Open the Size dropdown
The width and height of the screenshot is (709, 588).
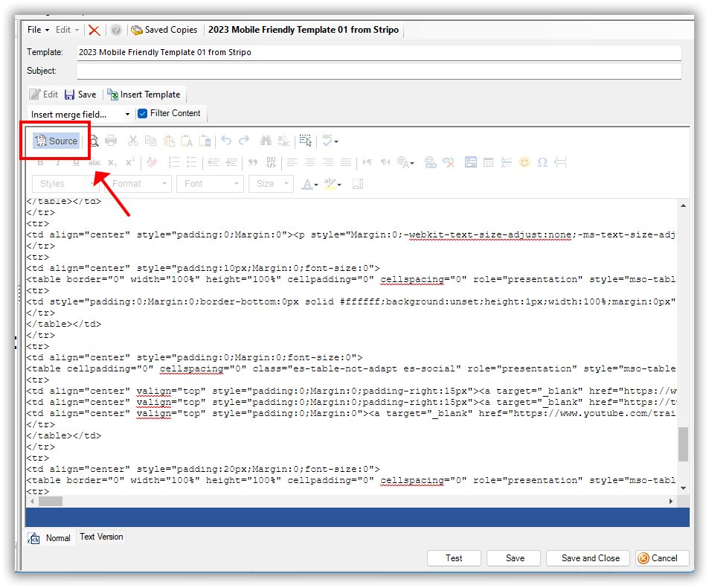tap(271, 184)
